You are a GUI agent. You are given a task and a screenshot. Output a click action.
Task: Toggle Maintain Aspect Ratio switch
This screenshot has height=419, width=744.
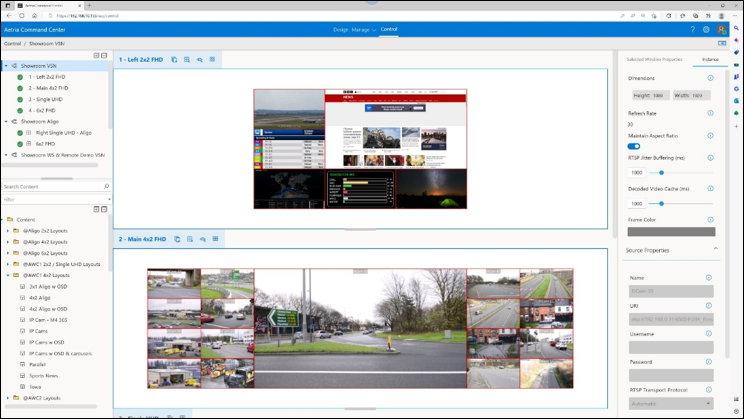point(634,146)
